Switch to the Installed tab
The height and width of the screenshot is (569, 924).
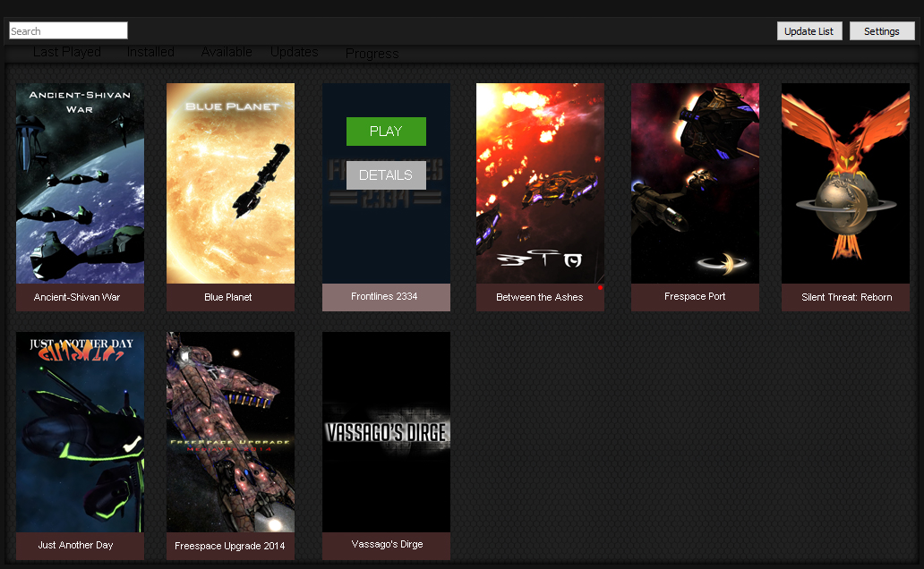(x=150, y=52)
